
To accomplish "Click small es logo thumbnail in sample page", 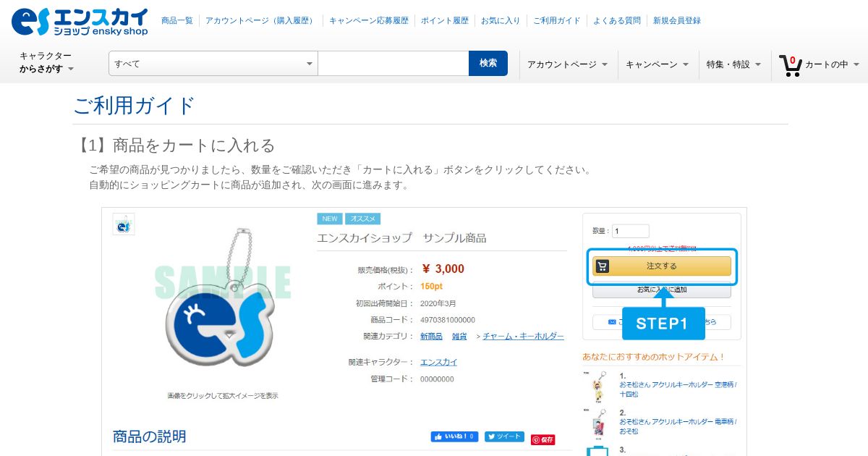I will point(124,224).
